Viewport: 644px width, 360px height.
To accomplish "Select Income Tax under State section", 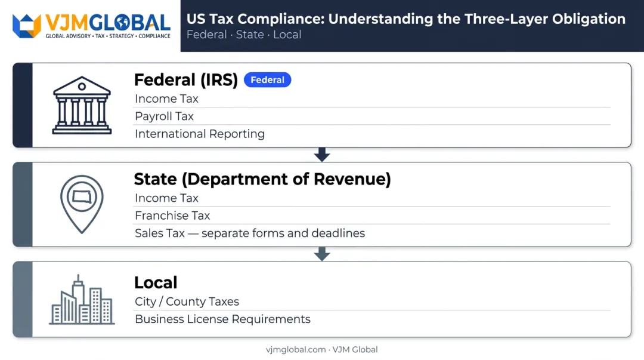I will (x=166, y=198).
